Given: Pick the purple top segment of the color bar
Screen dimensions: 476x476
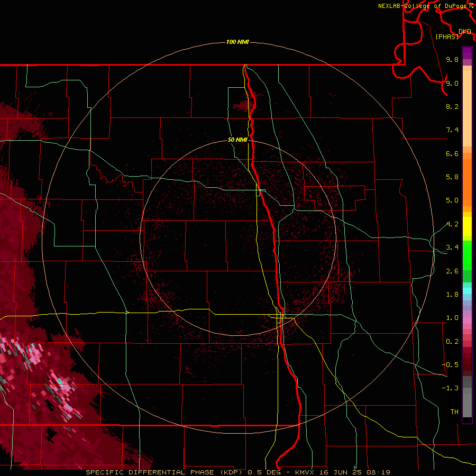Looking at the screenshot, I should click(467, 53).
